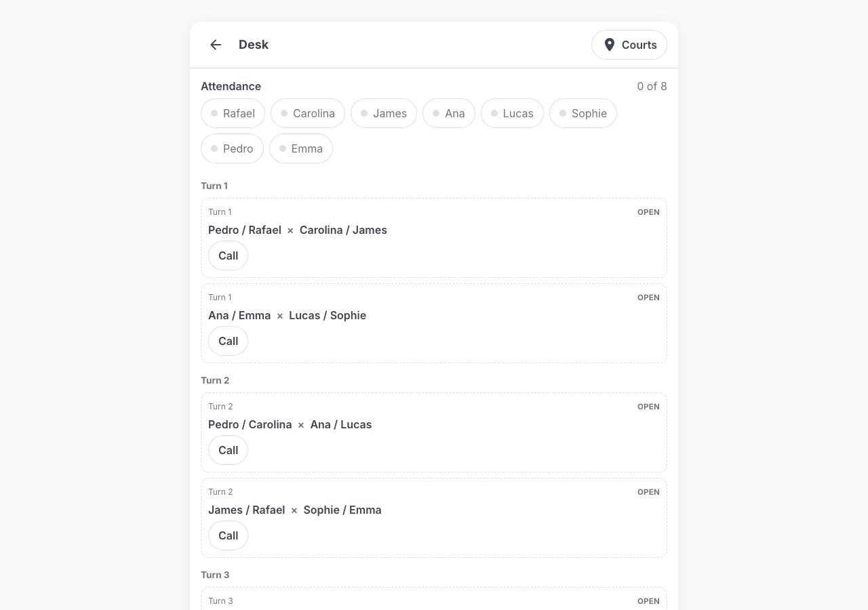Call the Pedro / Carolina vs Ana / Lucas match
868x610 pixels.
click(228, 450)
